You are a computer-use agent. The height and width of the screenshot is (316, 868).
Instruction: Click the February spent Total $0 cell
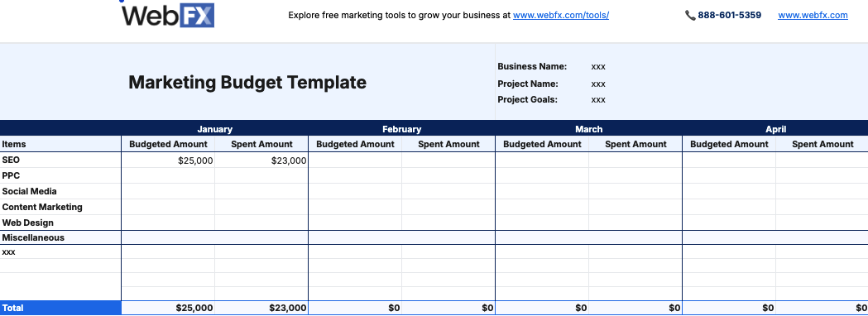(x=449, y=308)
